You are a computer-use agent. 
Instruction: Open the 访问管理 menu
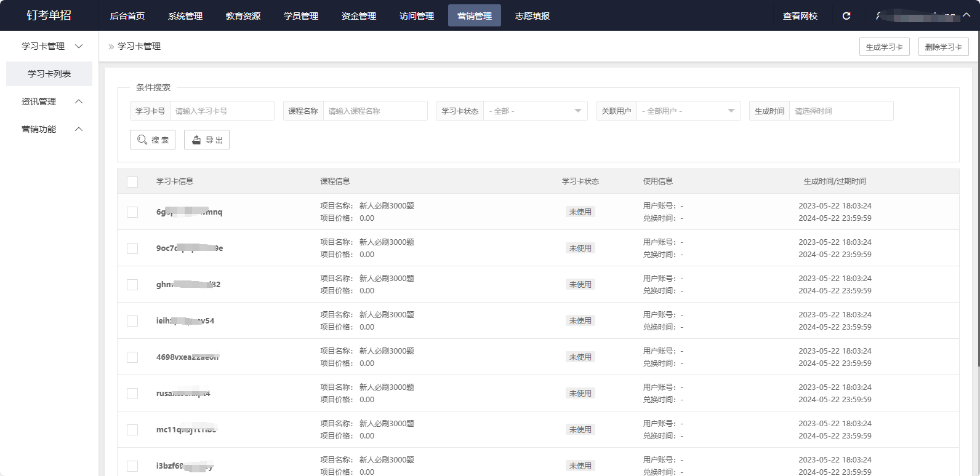pyautogui.click(x=417, y=16)
